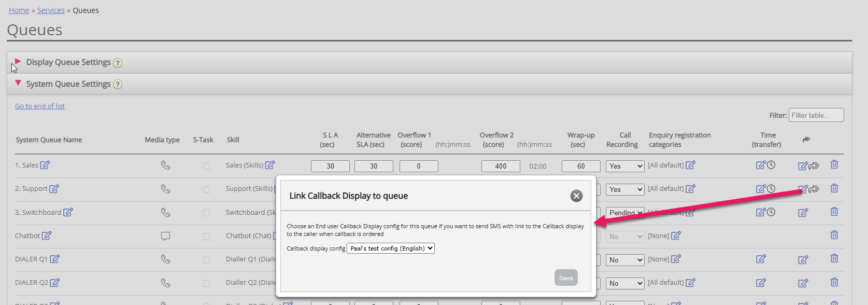Open help for Display Queue Settings
The width and height of the screenshot is (868, 305).
(x=118, y=63)
